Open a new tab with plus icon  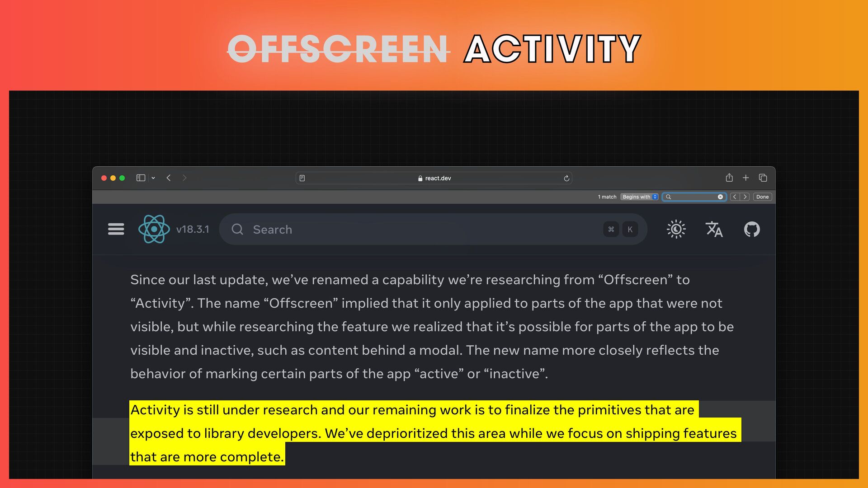(x=746, y=178)
